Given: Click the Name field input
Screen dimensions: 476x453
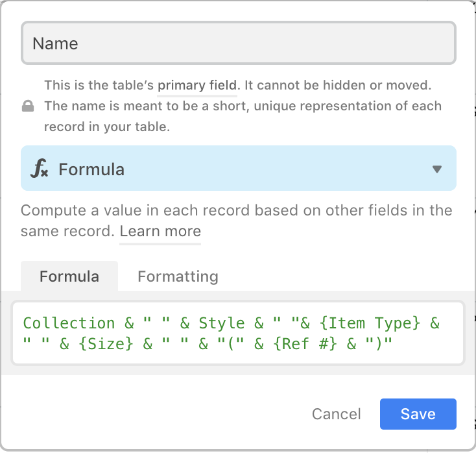Looking at the screenshot, I should pos(238,43).
